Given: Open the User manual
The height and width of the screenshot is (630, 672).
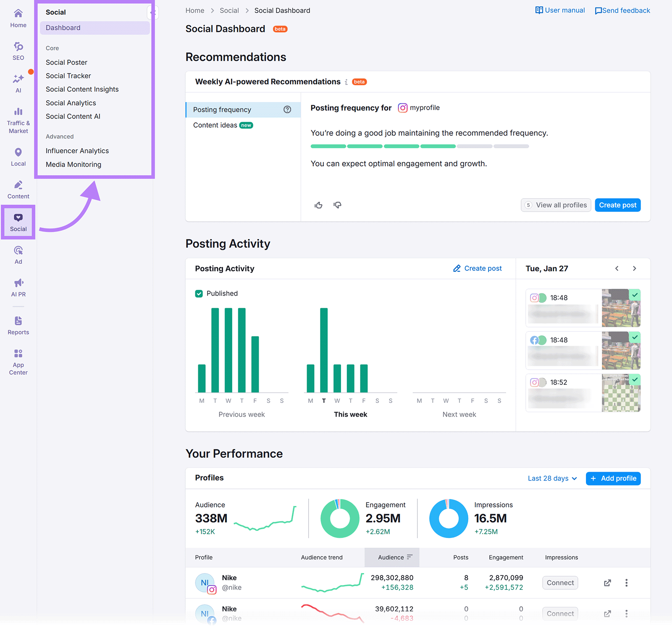Looking at the screenshot, I should tap(559, 10).
